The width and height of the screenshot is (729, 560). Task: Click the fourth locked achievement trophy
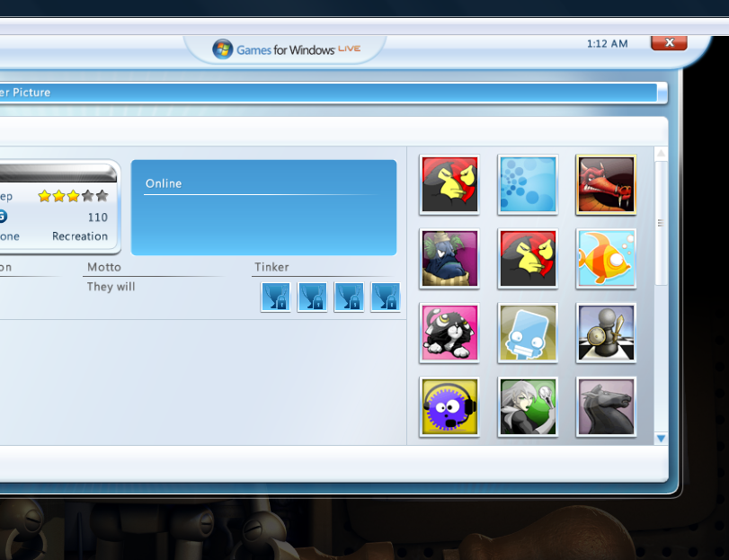386,297
